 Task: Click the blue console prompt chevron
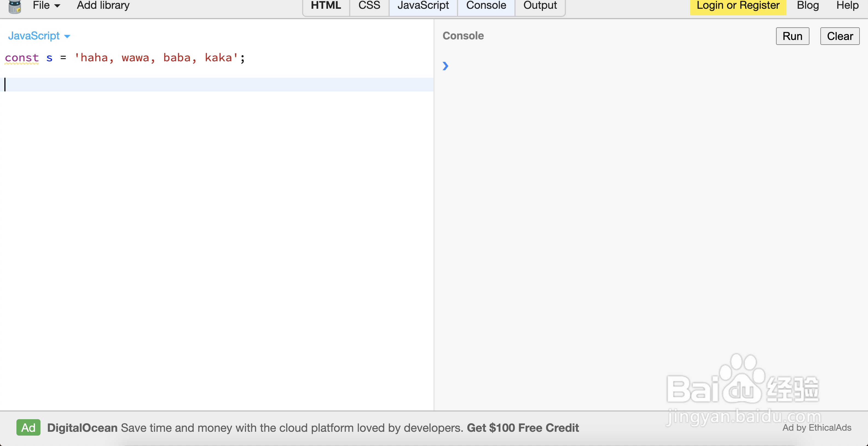445,66
